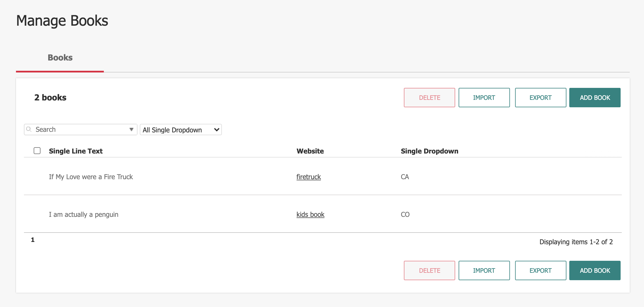This screenshot has height=307, width=644.
Task: Sort by Single Dropdown column header
Action: pos(429,151)
